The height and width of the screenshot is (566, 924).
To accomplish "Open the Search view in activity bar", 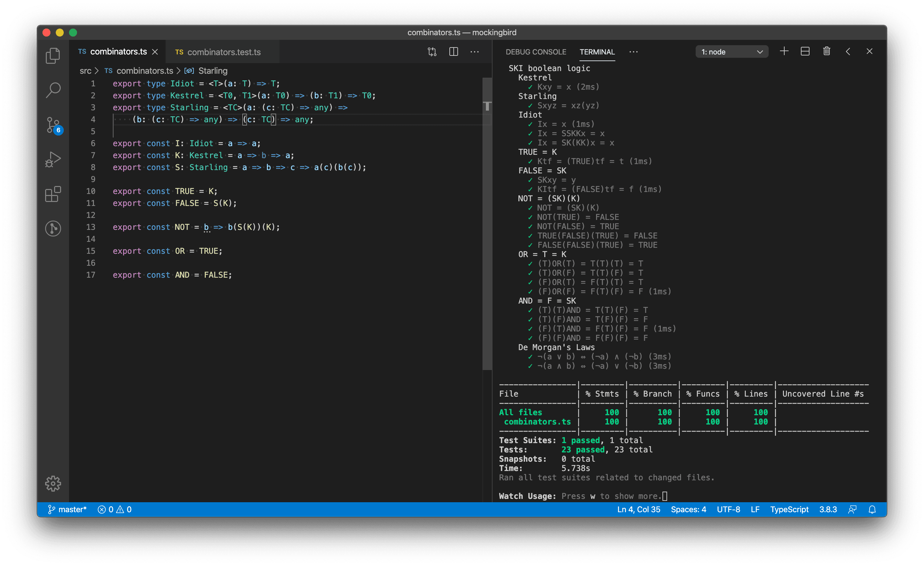I will [53, 90].
